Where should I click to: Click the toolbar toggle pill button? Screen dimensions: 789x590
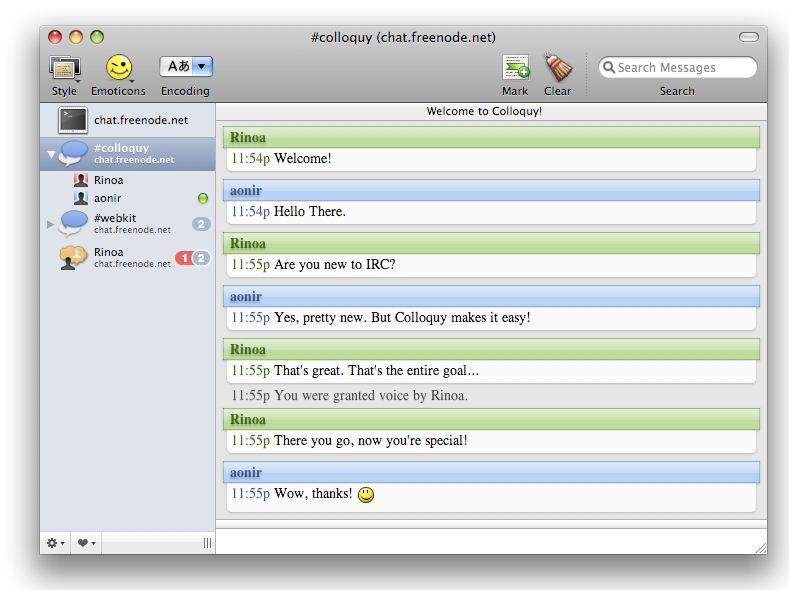(x=748, y=37)
